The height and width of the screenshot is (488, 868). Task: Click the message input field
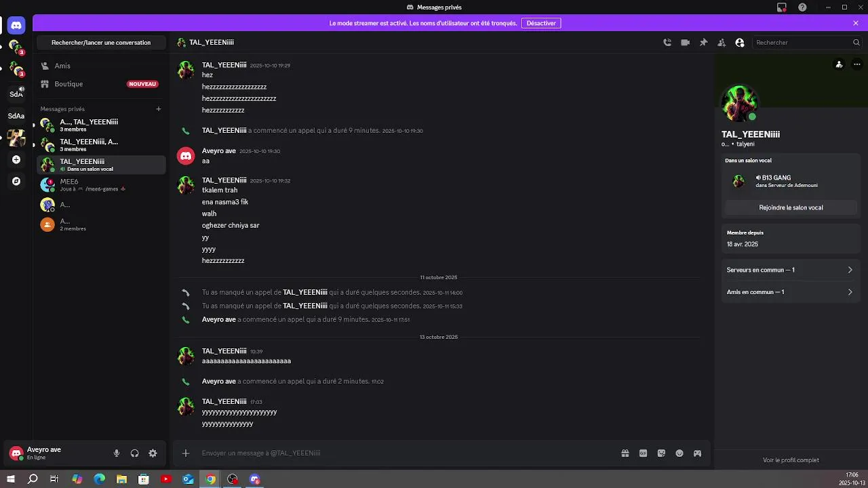(407, 453)
